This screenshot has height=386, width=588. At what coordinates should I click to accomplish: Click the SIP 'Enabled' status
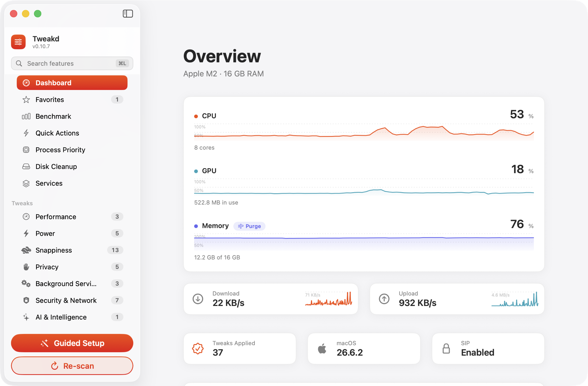478,353
